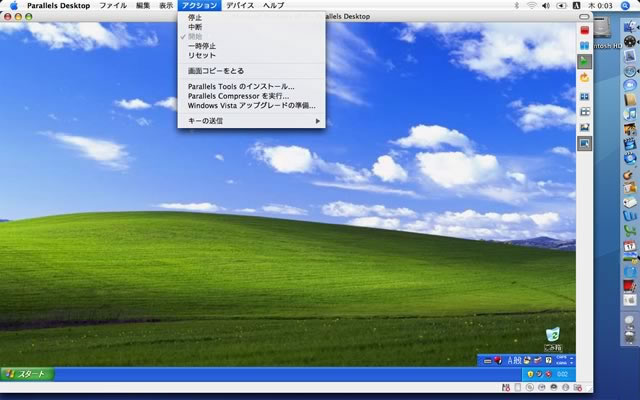Open the Apple menu
The width and height of the screenshot is (640, 400).
coord(14,5)
